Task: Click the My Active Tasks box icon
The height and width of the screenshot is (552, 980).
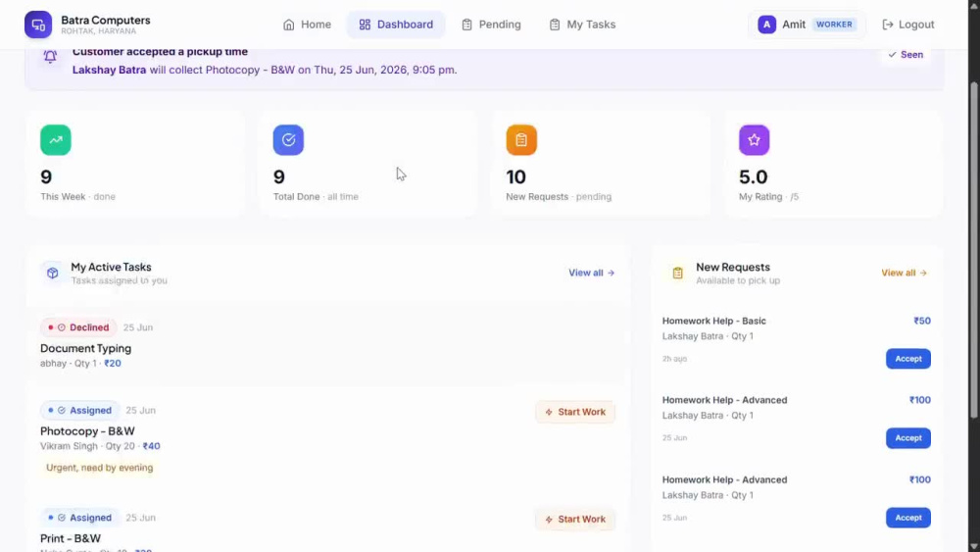Action: [x=53, y=273]
